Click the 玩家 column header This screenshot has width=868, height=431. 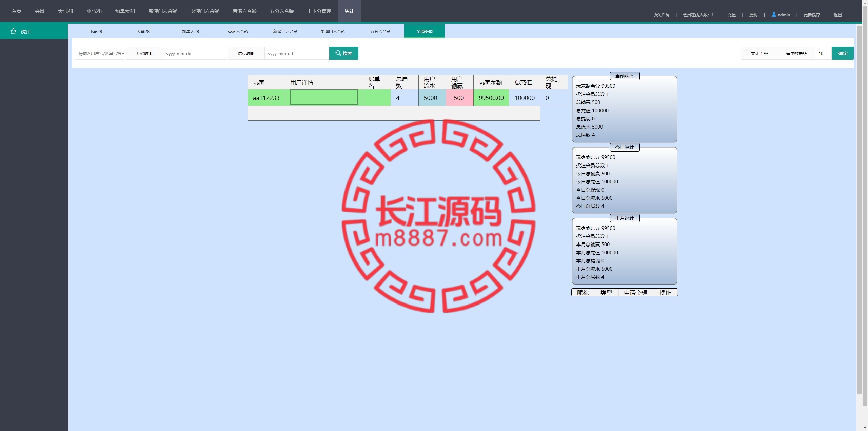pos(266,82)
